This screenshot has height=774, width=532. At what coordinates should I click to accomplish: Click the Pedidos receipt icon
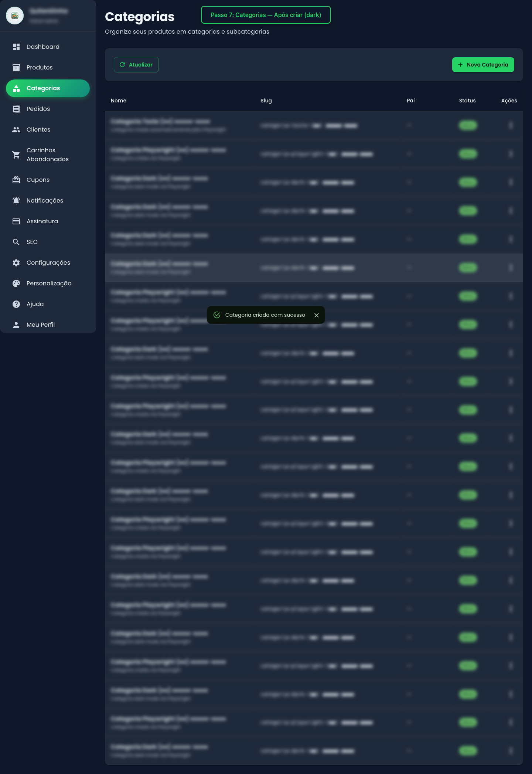coord(16,109)
